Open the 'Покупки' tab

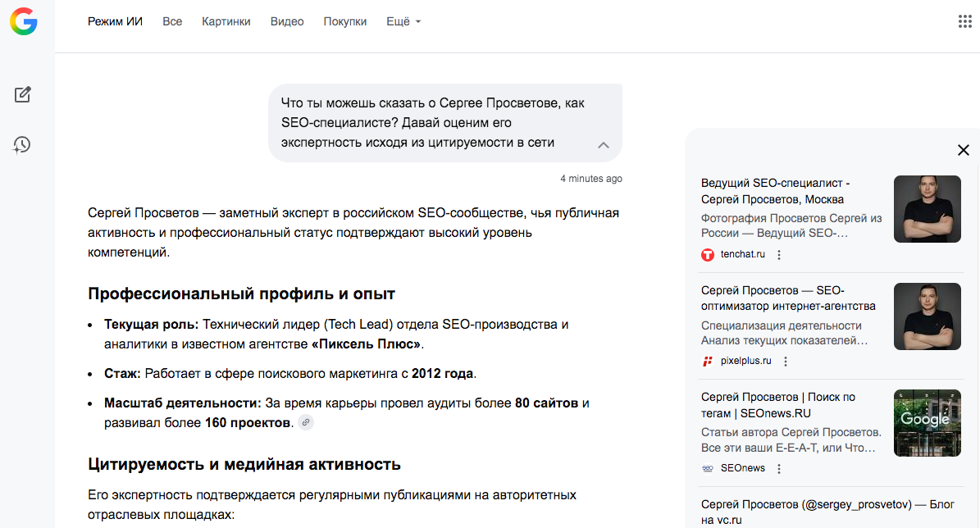pos(345,21)
